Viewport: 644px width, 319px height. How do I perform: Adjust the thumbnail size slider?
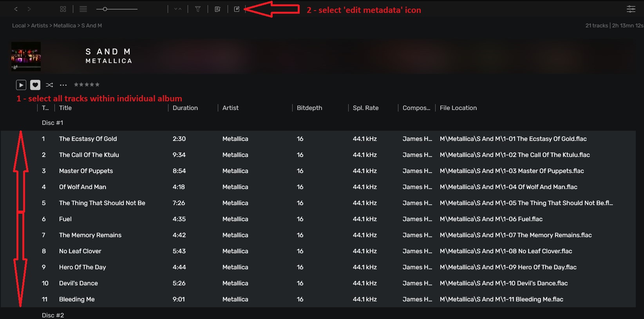pos(117,9)
